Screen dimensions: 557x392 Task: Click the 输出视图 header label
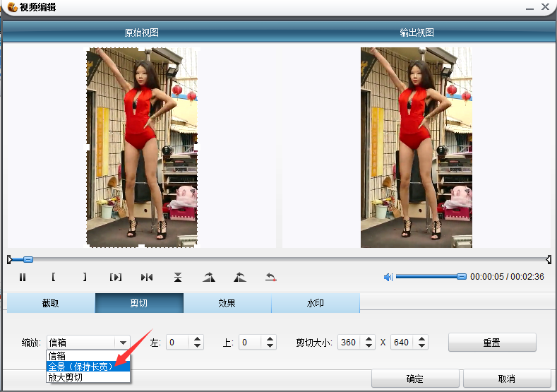[417, 32]
